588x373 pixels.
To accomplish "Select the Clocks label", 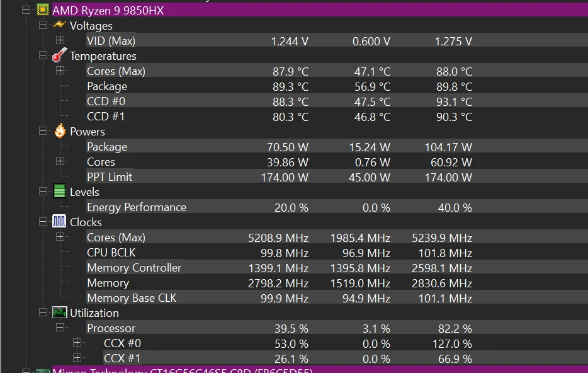I will (86, 222).
